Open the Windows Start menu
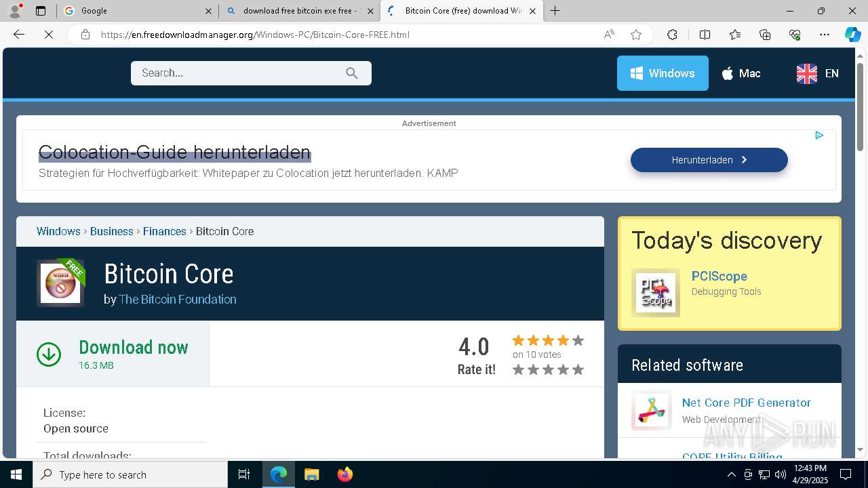868x488 pixels. coord(16,474)
